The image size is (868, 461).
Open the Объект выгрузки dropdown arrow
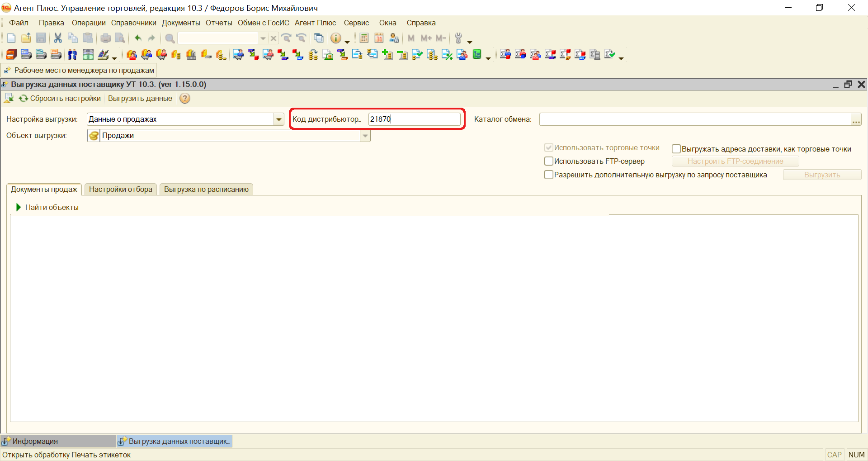[x=365, y=136]
